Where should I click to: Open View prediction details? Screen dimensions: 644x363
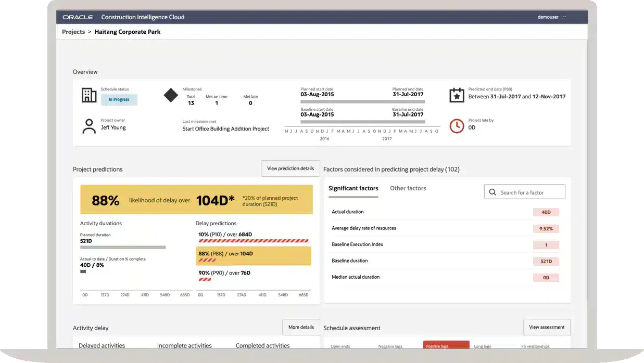[291, 168]
